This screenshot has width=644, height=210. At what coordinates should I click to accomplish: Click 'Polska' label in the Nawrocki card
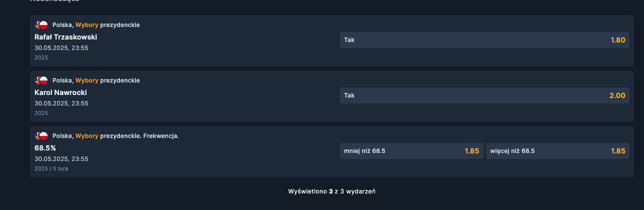(62, 80)
